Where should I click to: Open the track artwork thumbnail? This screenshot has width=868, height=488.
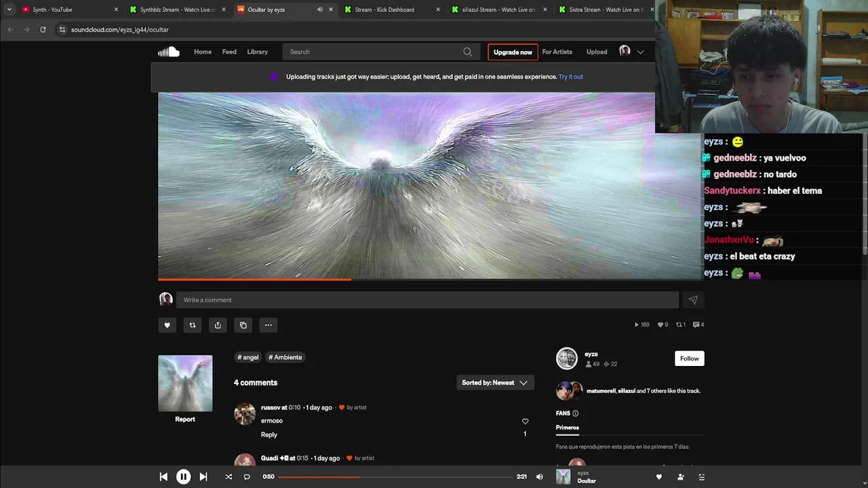[185, 384]
